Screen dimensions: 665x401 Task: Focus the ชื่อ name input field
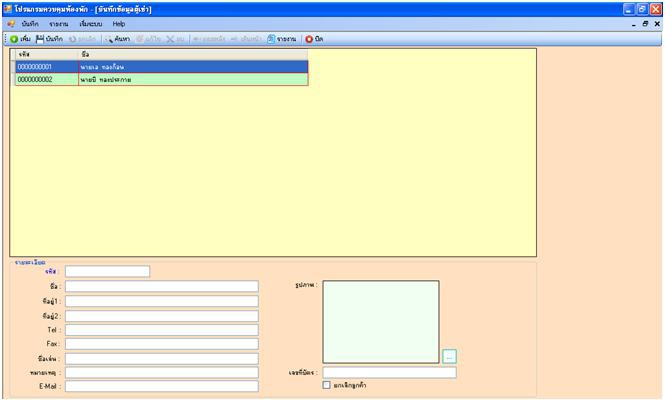click(162, 286)
